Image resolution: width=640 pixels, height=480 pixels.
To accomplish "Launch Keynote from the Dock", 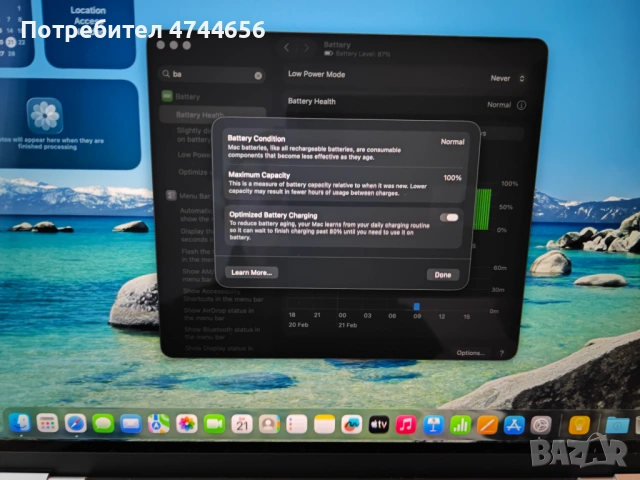I will point(433,425).
